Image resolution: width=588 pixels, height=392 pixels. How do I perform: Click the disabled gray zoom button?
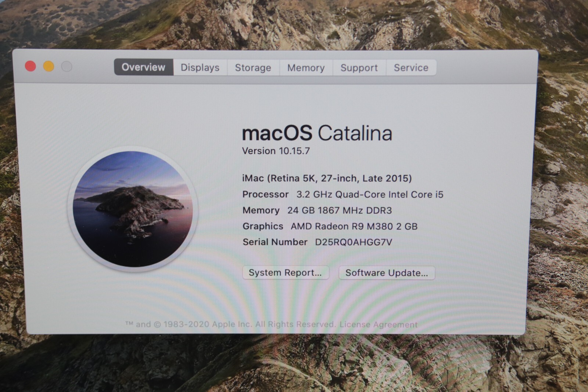point(67,67)
